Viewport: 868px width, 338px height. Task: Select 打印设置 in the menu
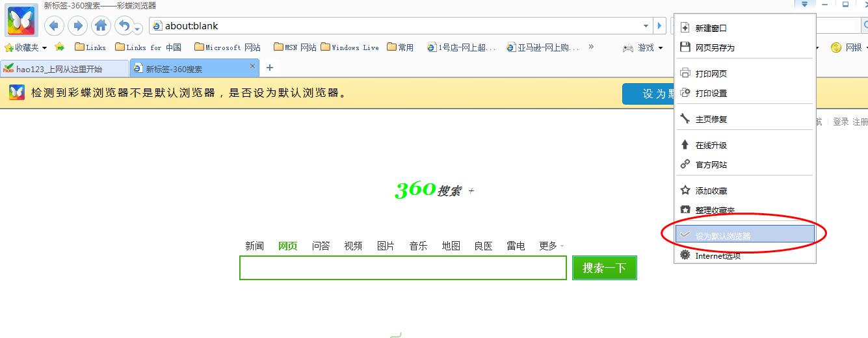[745, 93]
